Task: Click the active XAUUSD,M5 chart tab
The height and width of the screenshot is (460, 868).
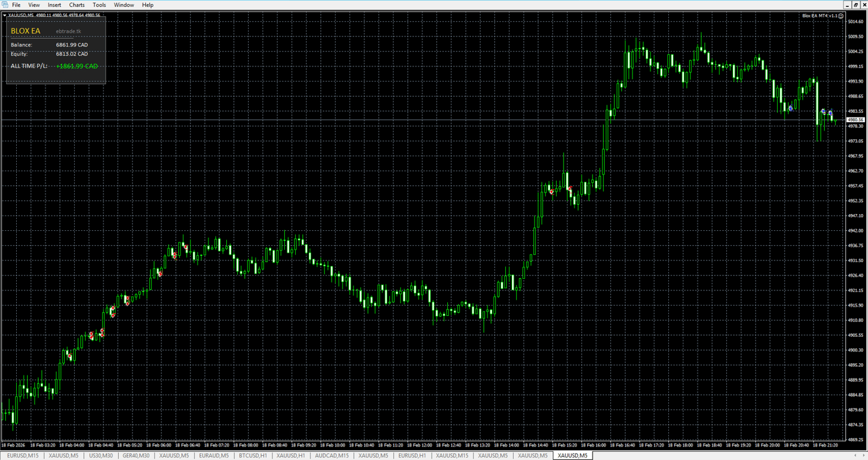Action: click(572, 456)
